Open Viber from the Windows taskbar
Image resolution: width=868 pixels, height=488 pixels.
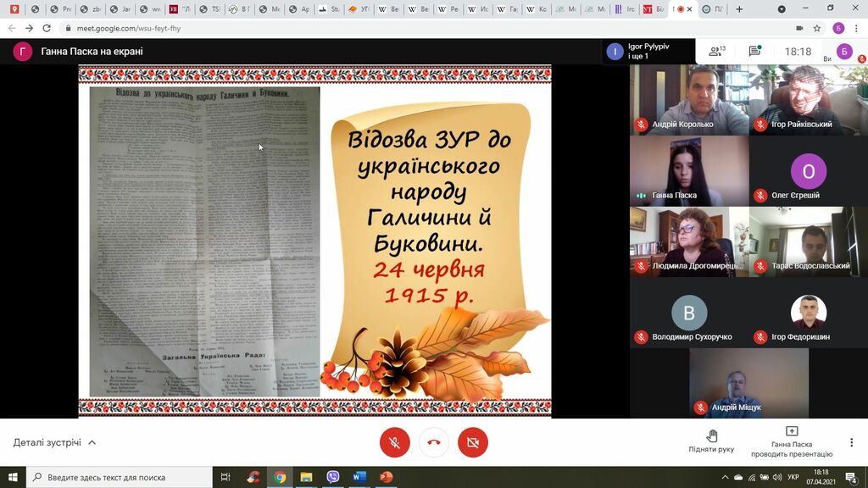(x=333, y=477)
